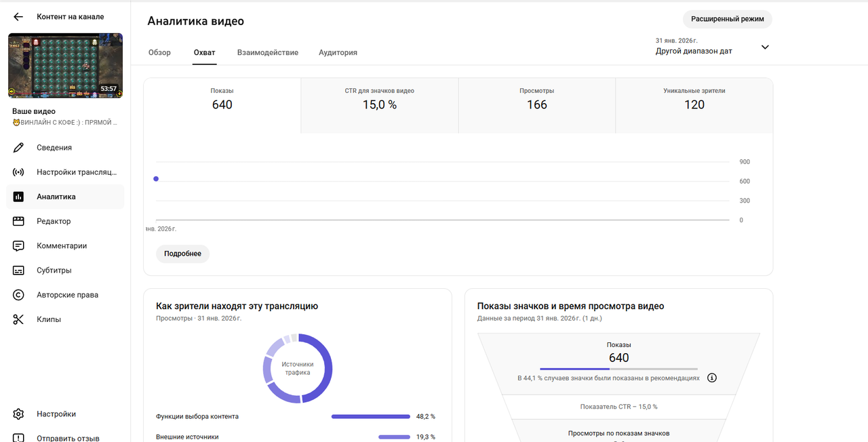Expand the date range dropdown arrow
Viewport: 868px width, 442px height.
pos(765,47)
